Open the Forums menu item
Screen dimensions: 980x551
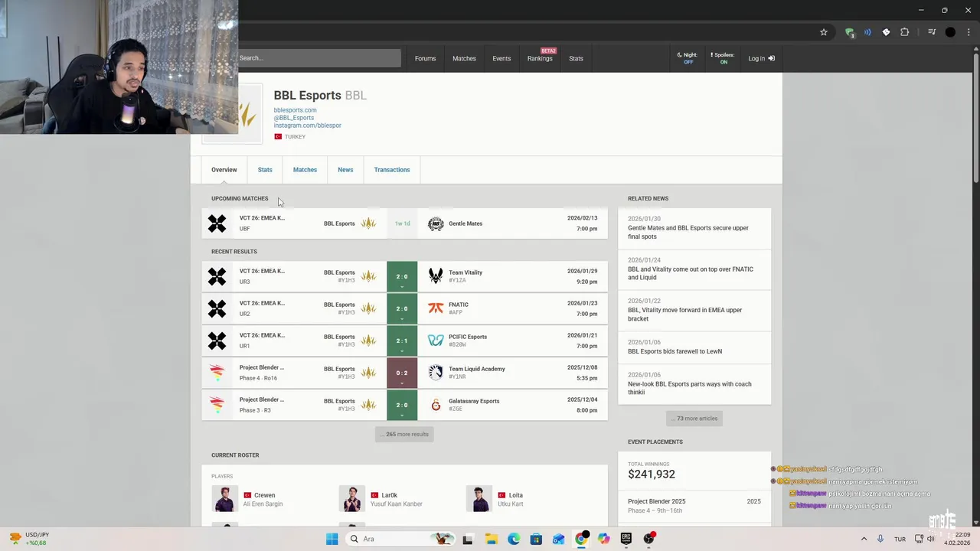click(x=425, y=58)
